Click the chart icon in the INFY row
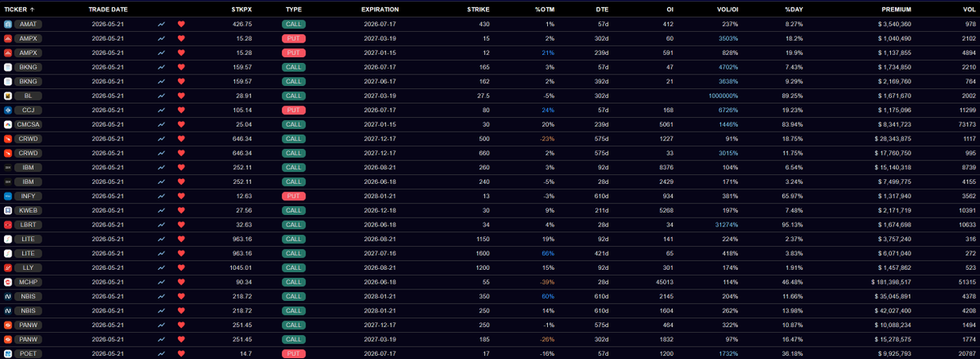 pos(162,196)
